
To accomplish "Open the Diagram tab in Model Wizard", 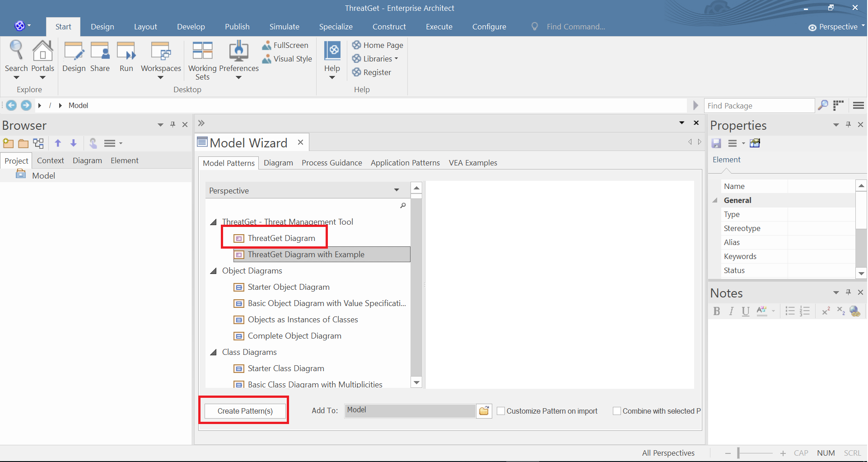I will tap(278, 163).
